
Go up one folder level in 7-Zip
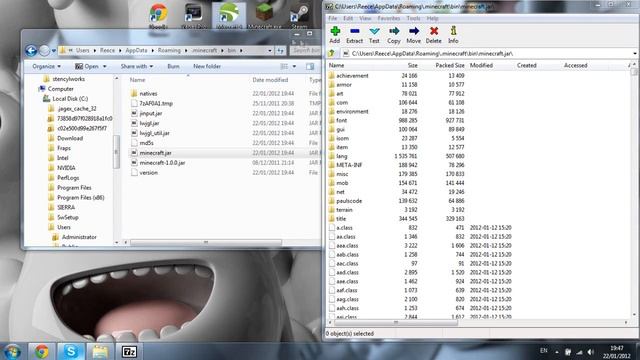332,53
